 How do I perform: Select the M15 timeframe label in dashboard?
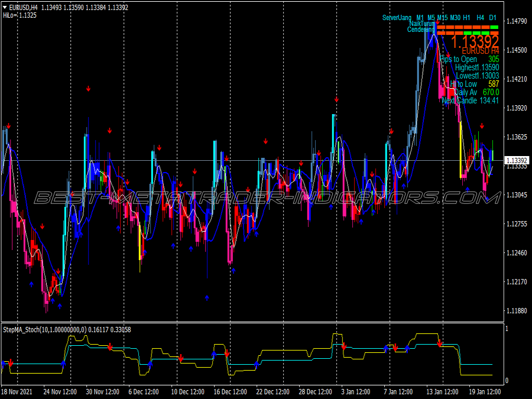coord(442,18)
